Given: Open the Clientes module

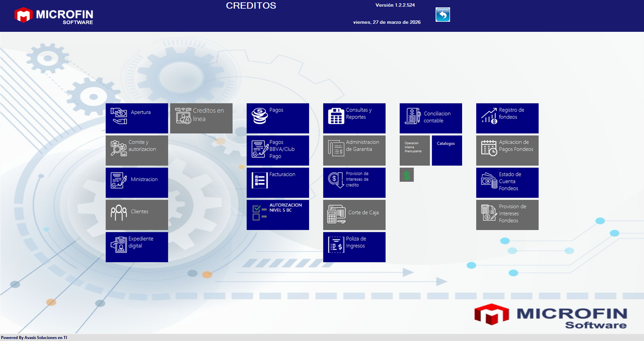Looking at the screenshot, I should [x=137, y=215].
